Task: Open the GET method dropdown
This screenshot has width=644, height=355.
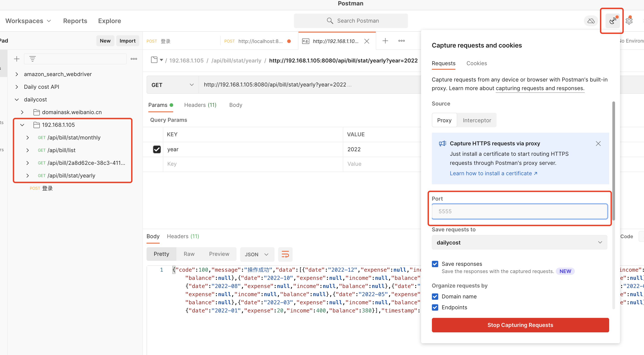Action: (173, 85)
